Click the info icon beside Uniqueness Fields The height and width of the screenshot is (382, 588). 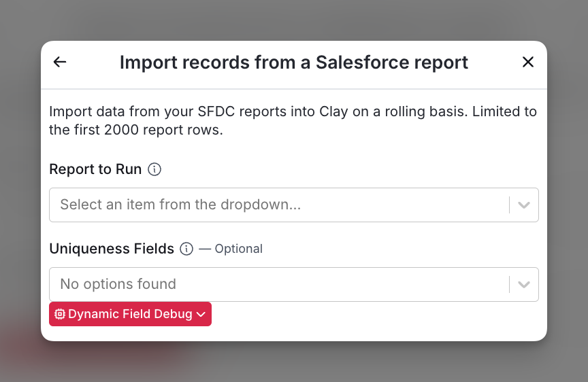click(186, 249)
